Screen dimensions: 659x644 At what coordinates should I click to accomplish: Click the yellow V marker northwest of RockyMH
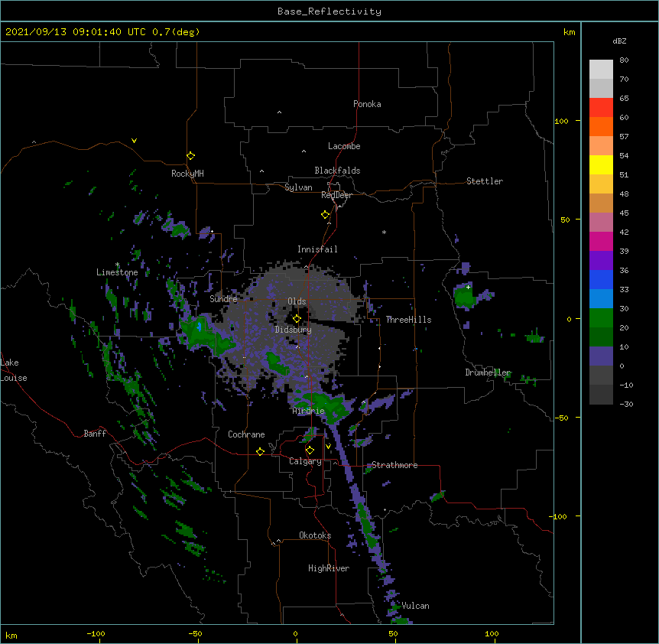[134, 141]
